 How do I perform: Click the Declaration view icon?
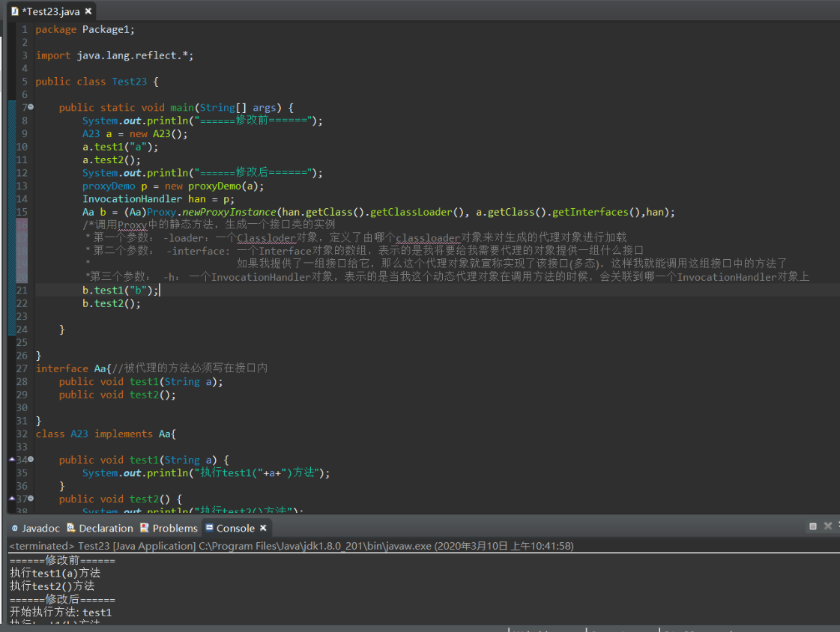(x=72, y=528)
